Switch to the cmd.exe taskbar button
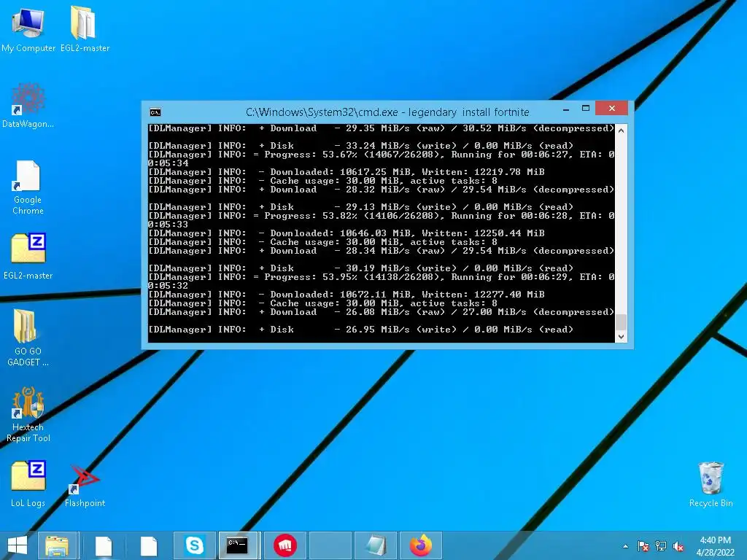747x560 pixels. [x=237, y=545]
